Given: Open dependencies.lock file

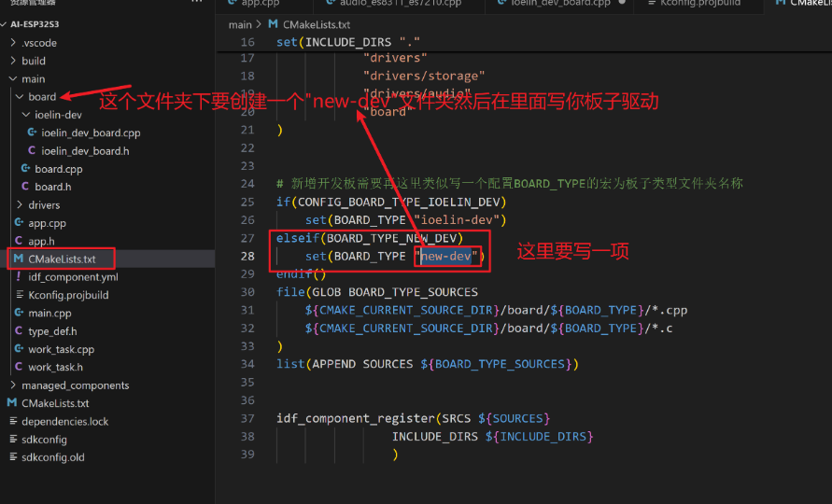Looking at the screenshot, I should pos(64,421).
